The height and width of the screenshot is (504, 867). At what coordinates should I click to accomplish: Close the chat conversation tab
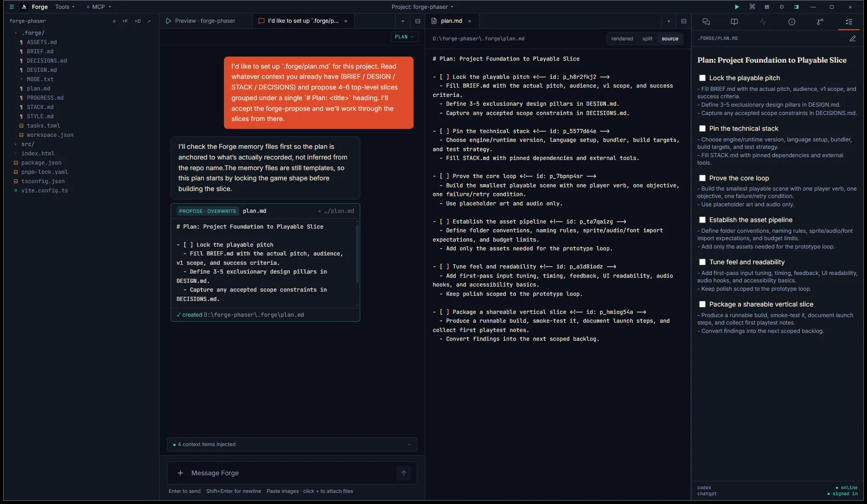click(346, 21)
